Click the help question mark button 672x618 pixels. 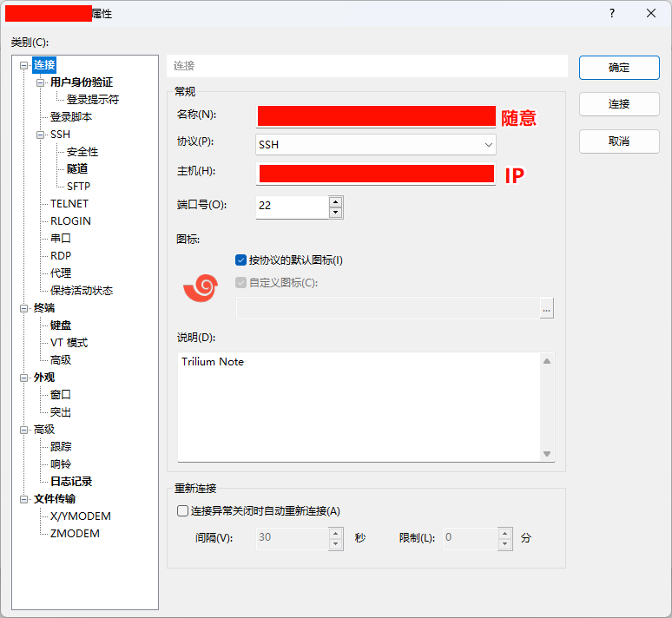[612, 13]
